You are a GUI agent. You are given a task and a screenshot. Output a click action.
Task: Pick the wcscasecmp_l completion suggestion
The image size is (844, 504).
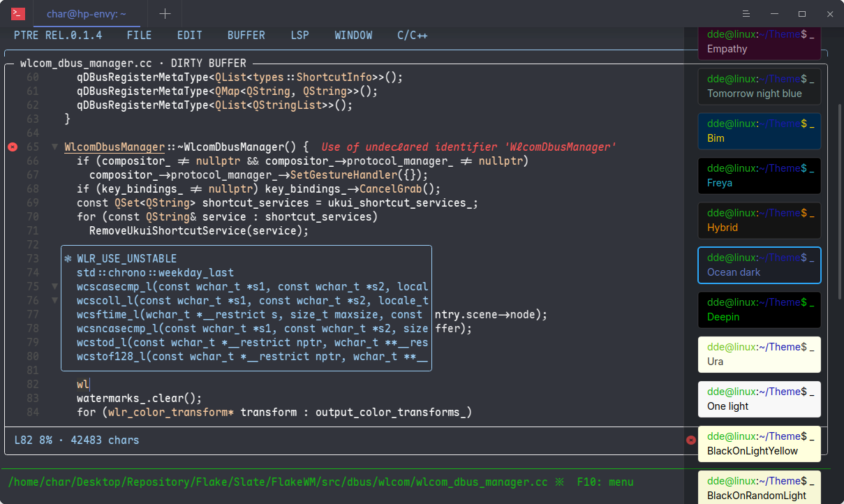246,287
